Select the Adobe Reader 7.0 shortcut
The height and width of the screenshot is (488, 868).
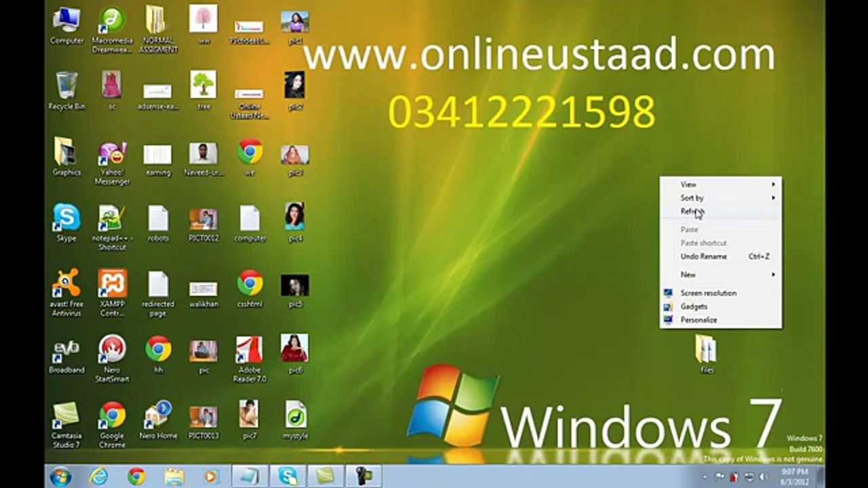click(250, 359)
